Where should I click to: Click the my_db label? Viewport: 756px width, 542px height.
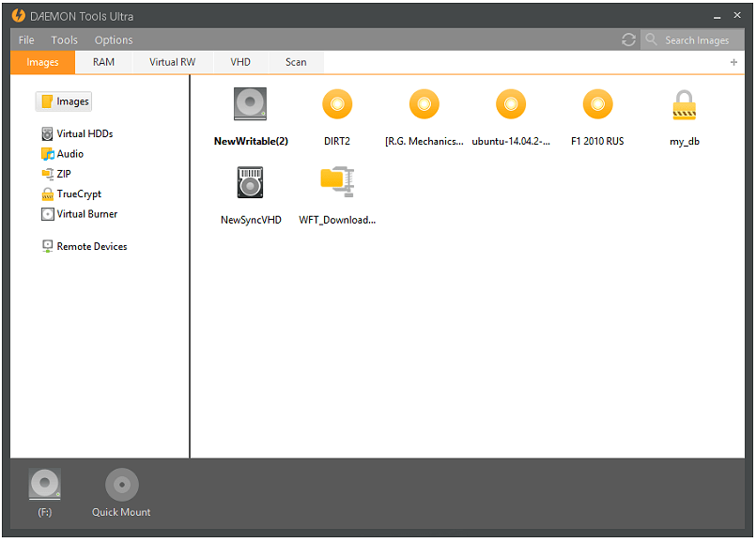pyautogui.click(x=685, y=142)
